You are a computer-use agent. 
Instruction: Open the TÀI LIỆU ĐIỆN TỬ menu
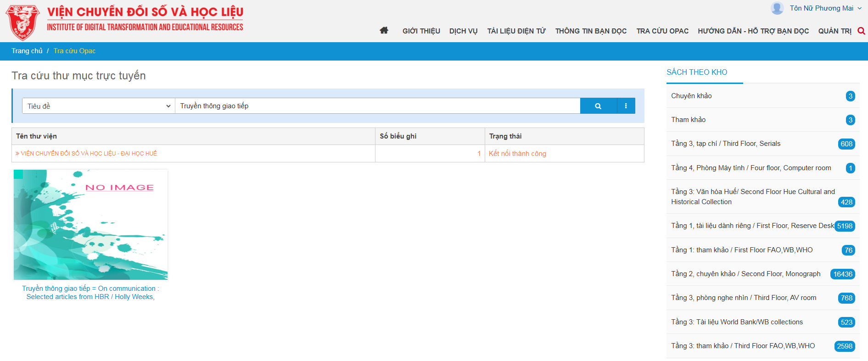(516, 31)
